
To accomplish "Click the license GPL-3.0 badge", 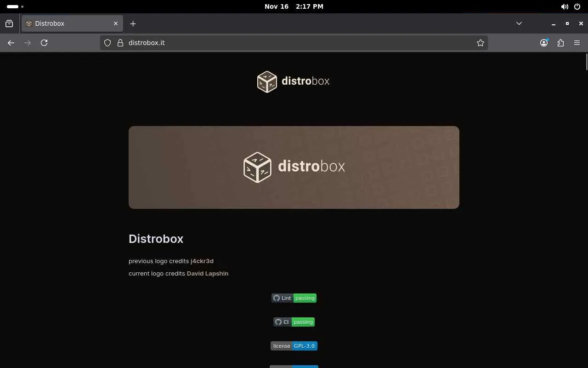I will click(294, 346).
